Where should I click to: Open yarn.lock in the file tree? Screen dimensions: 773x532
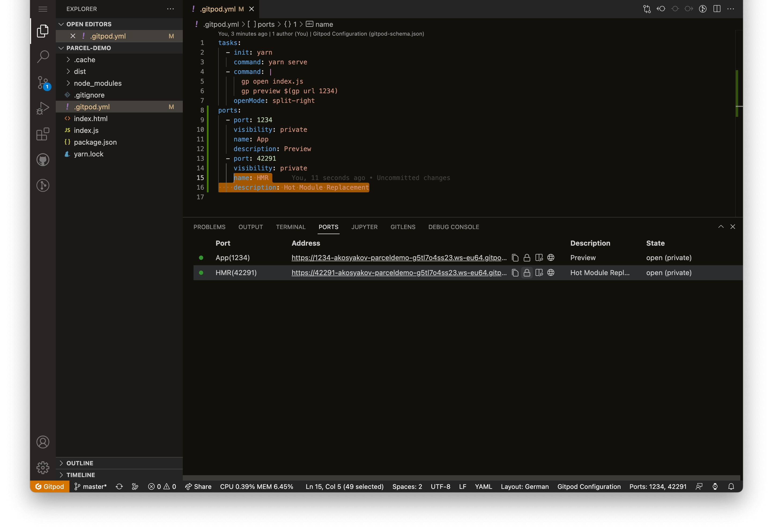coord(119,154)
